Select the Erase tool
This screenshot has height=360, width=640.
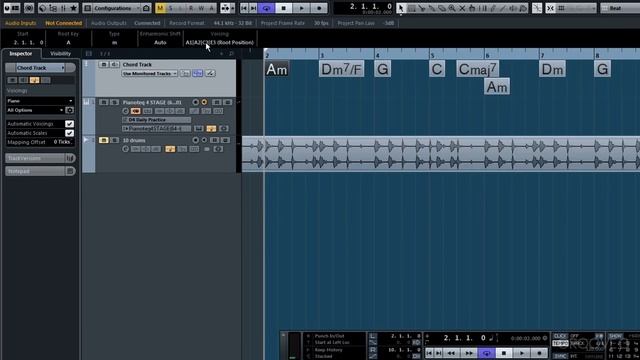click(x=442, y=8)
